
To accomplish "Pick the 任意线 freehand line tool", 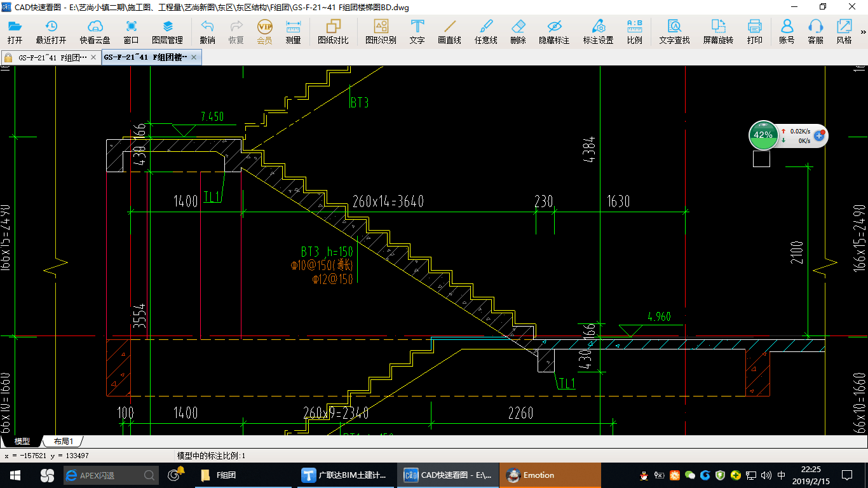I will (485, 32).
